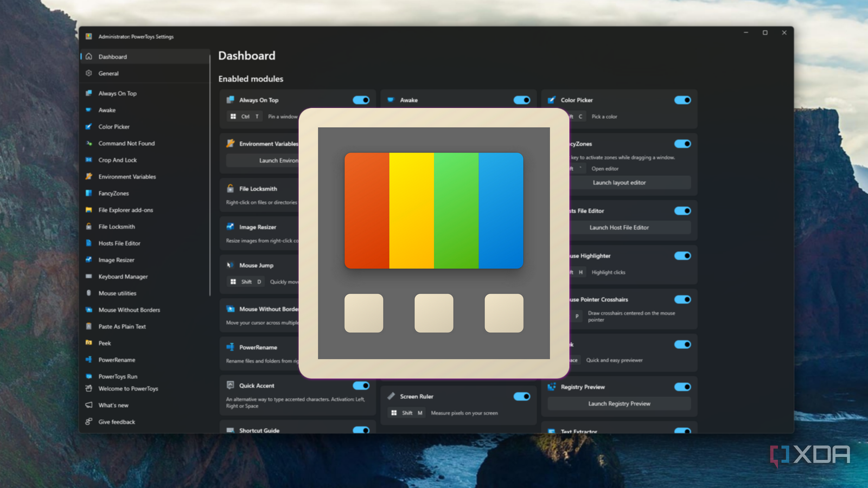
Task: Toggle the Mouse Highlighter switch
Action: point(682,256)
